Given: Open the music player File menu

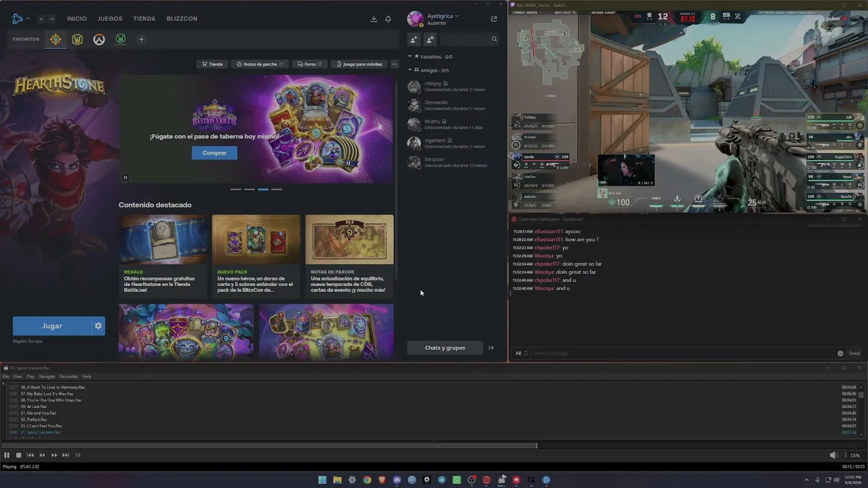Looking at the screenshot, I should pyautogui.click(x=5, y=376).
